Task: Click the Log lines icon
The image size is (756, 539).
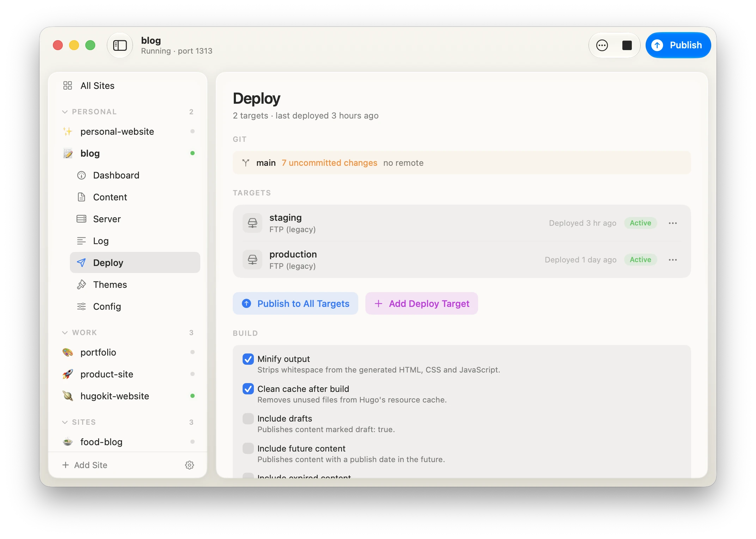Action: [81, 241]
